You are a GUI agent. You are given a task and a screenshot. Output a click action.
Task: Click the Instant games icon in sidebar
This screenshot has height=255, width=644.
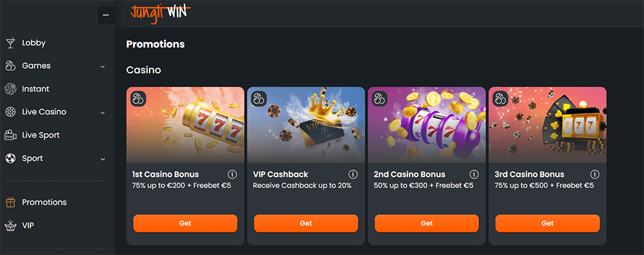tap(10, 89)
